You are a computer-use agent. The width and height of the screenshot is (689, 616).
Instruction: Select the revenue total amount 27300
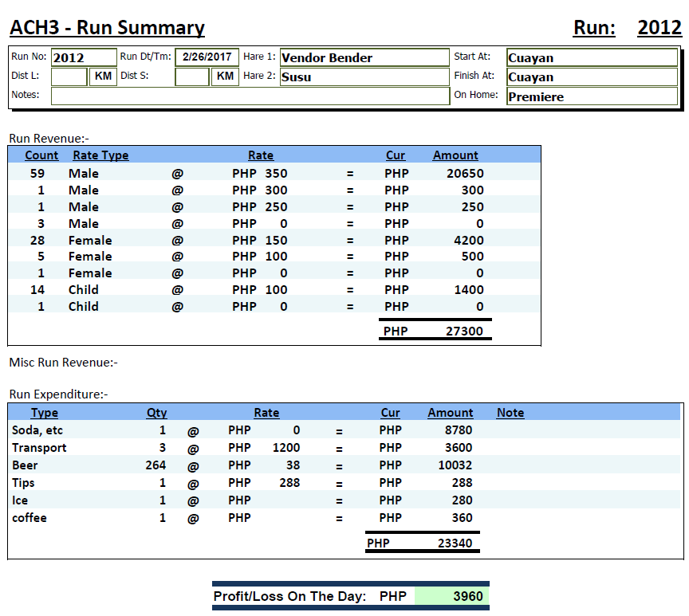tap(463, 331)
